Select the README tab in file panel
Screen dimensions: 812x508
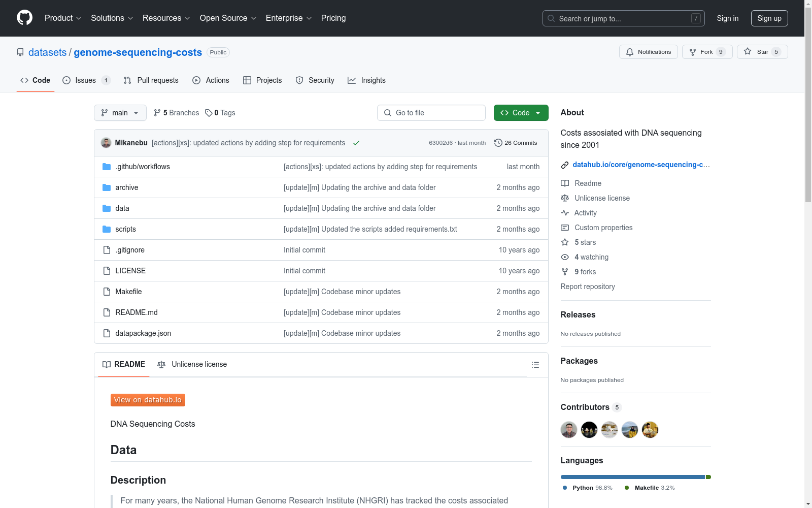124,364
